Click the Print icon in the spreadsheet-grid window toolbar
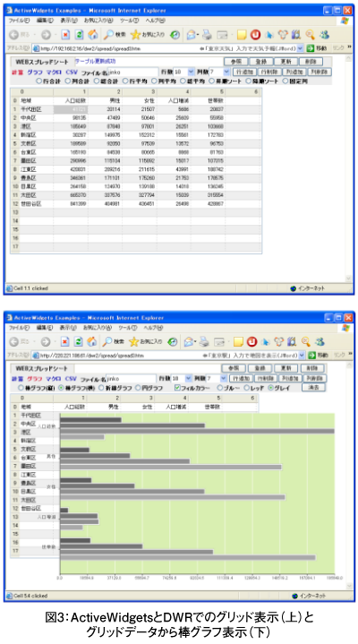Image resolution: width=358 pixels, height=644 pixels. (207, 35)
